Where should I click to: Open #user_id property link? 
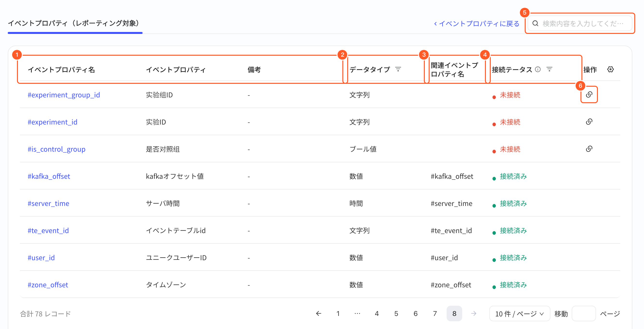(41, 258)
